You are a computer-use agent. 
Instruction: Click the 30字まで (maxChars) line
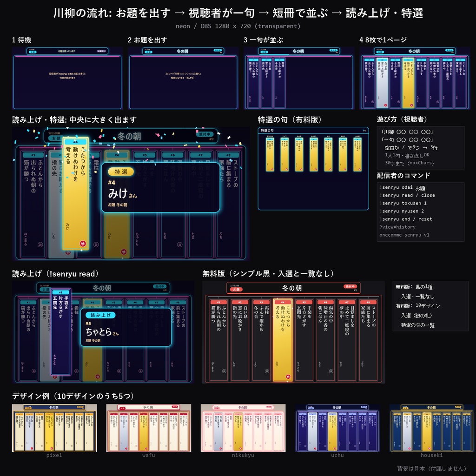[x=410, y=163]
